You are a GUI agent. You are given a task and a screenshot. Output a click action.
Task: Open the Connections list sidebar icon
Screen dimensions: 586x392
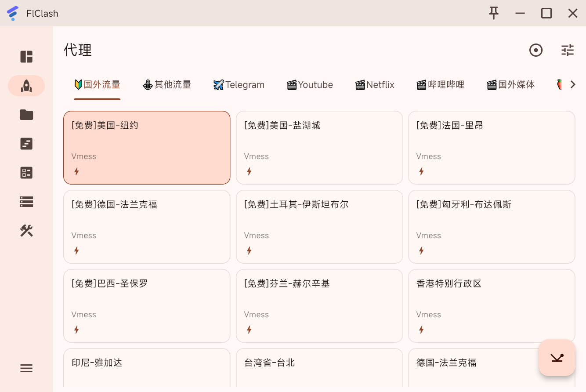(26, 173)
